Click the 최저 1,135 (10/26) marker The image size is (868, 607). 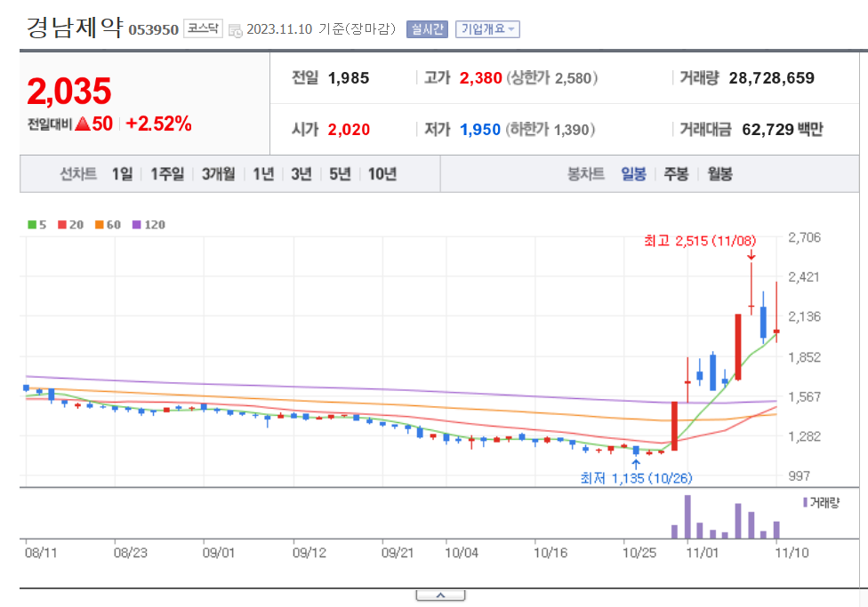[636, 478]
